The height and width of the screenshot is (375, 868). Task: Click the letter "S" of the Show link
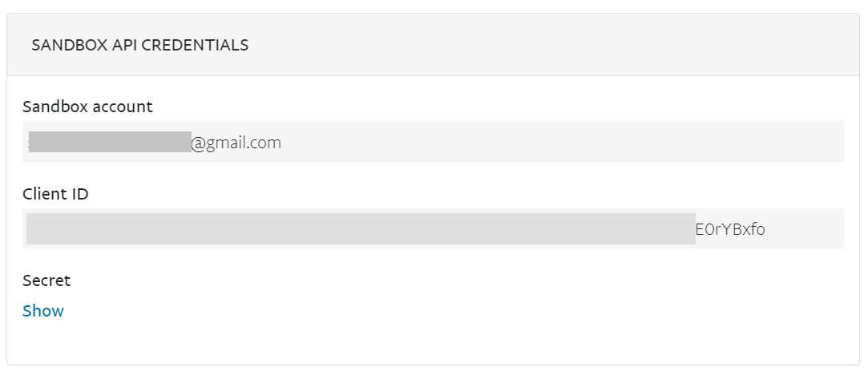pos(27,311)
